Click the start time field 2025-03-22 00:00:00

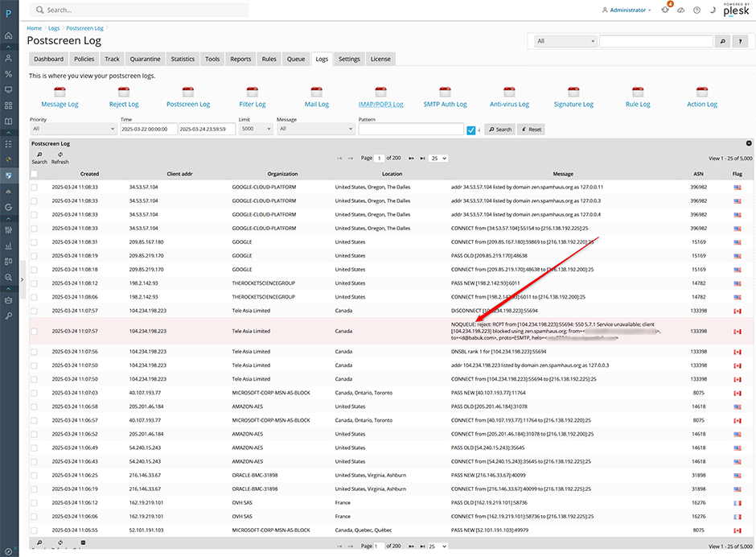coord(149,129)
